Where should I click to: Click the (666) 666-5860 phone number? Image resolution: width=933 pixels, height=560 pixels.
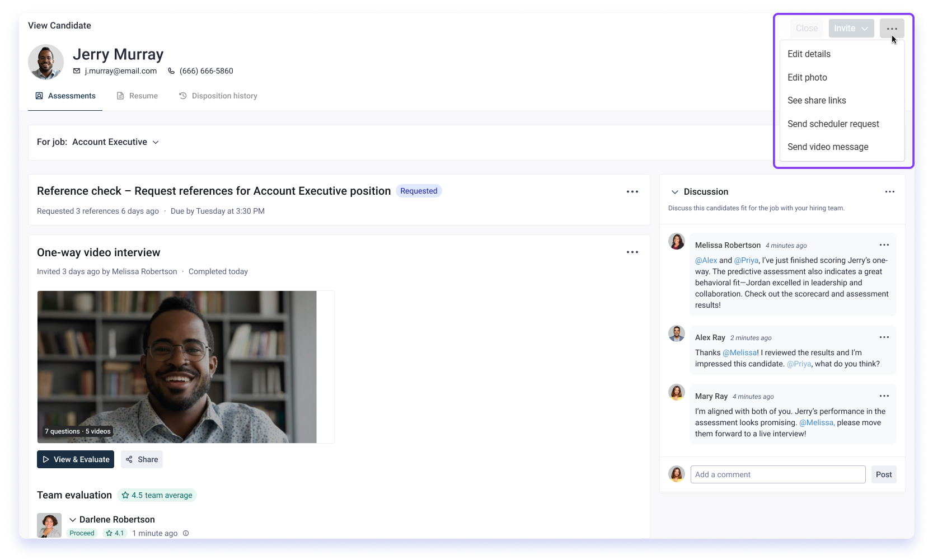207,71
